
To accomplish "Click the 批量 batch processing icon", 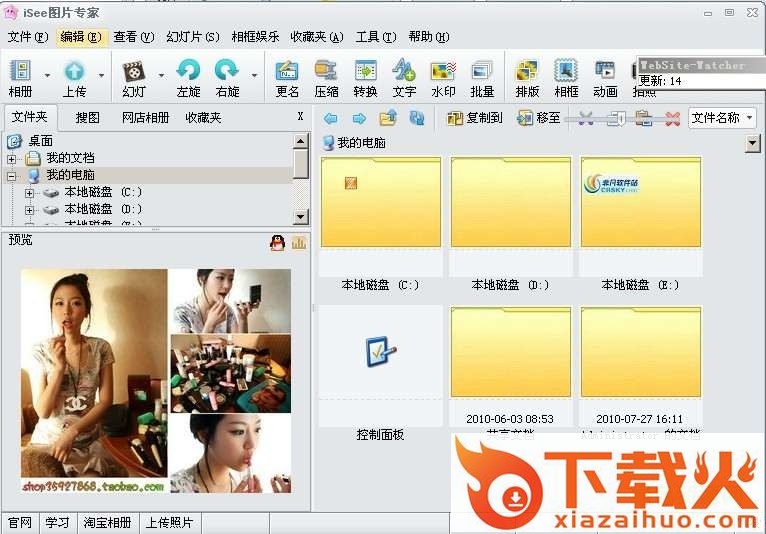I will click(x=482, y=72).
